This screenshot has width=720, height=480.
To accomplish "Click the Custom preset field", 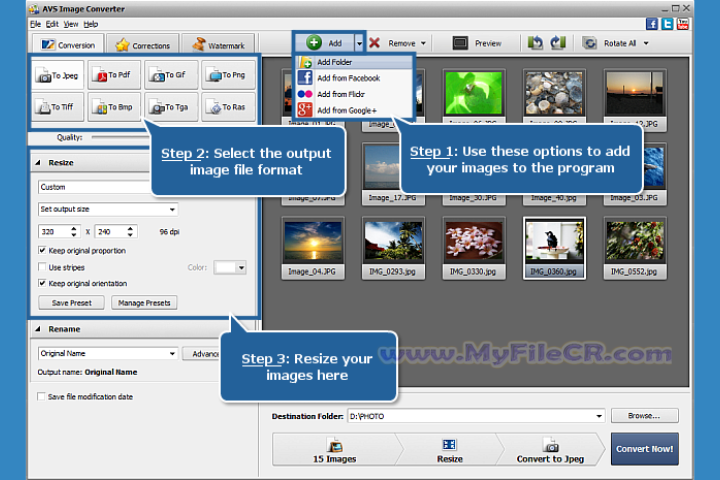I will (94, 187).
